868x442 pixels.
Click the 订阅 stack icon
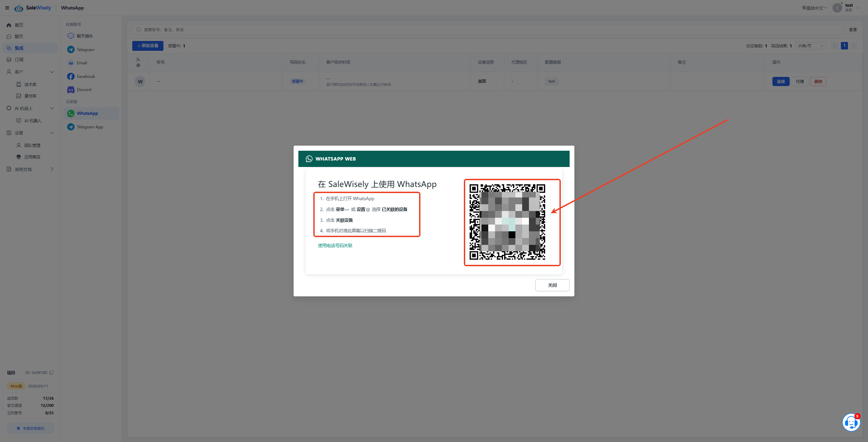[x=9, y=60]
